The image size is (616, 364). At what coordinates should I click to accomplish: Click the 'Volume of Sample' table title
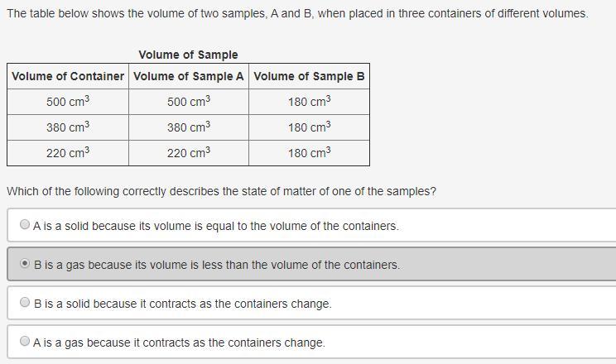click(188, 55)
